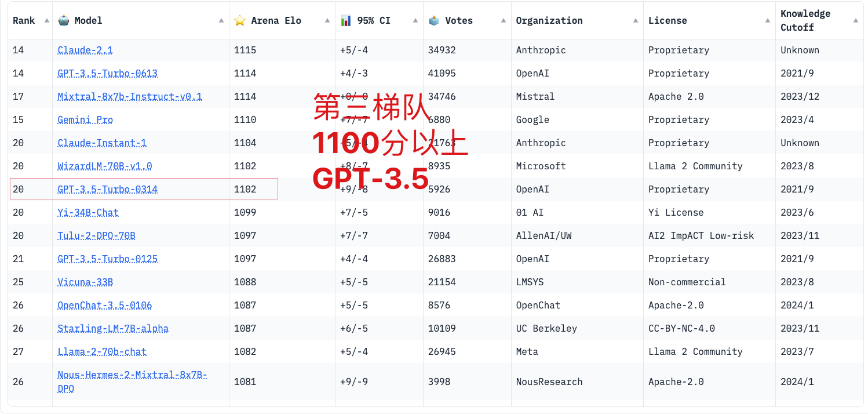Viewport: 868px width, 414px height.
Task: Open the Claude-2.1 model link
Action: click(85, 50)
